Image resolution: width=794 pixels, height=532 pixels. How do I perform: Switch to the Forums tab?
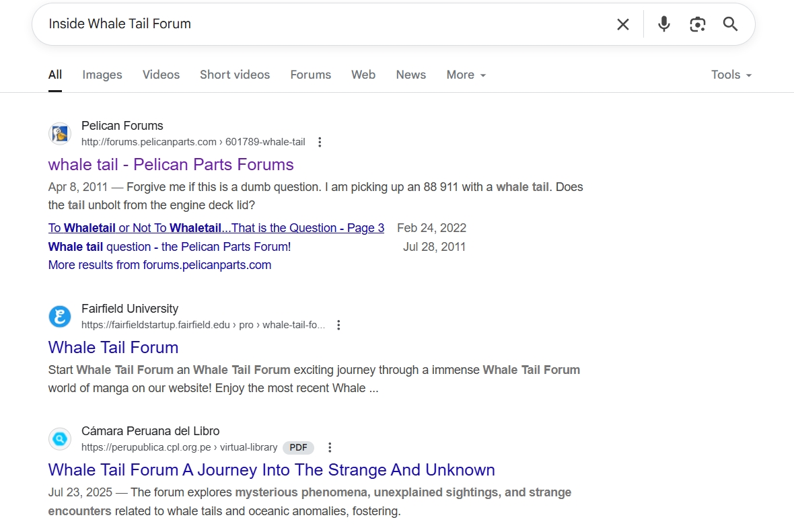[310, 75]
